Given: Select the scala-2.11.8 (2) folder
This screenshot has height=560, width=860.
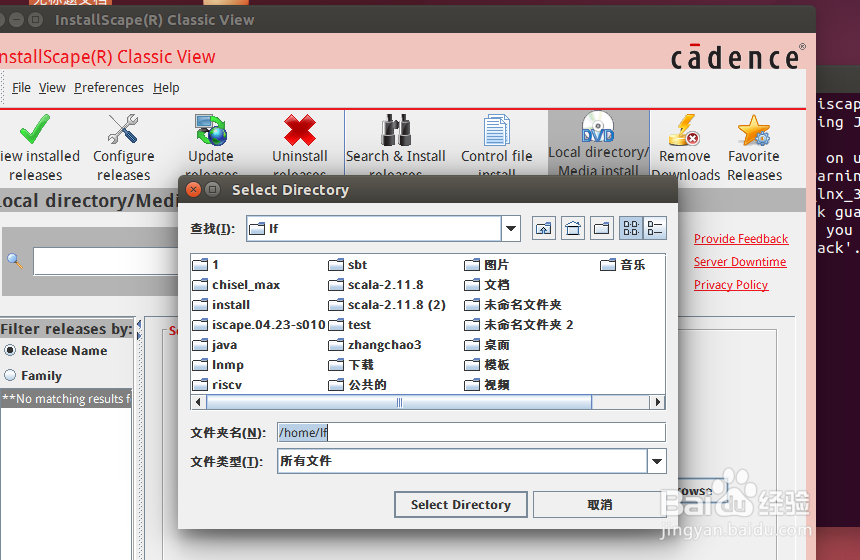Looking at the screenshot, I should click(x=387, y=305).
